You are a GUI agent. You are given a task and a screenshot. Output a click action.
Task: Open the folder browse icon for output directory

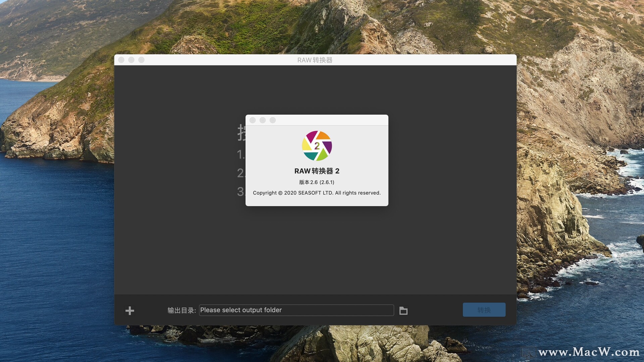coord(404,311)
